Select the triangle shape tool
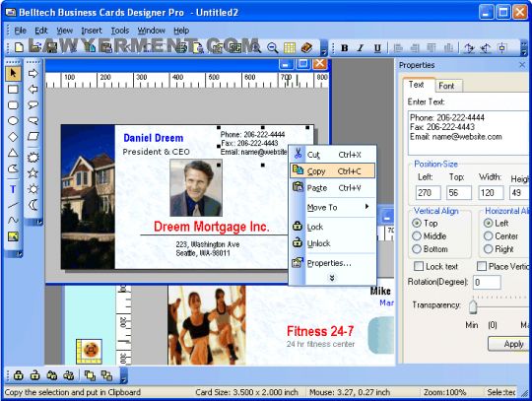The height and width of the screenshot is (401, 532). click(13, 153)
